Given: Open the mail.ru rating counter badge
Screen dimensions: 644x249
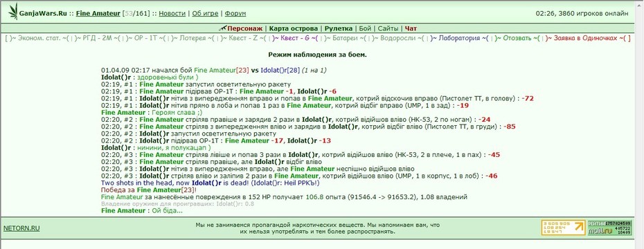Looking at the screenshot, I should (x=609, y=228).
